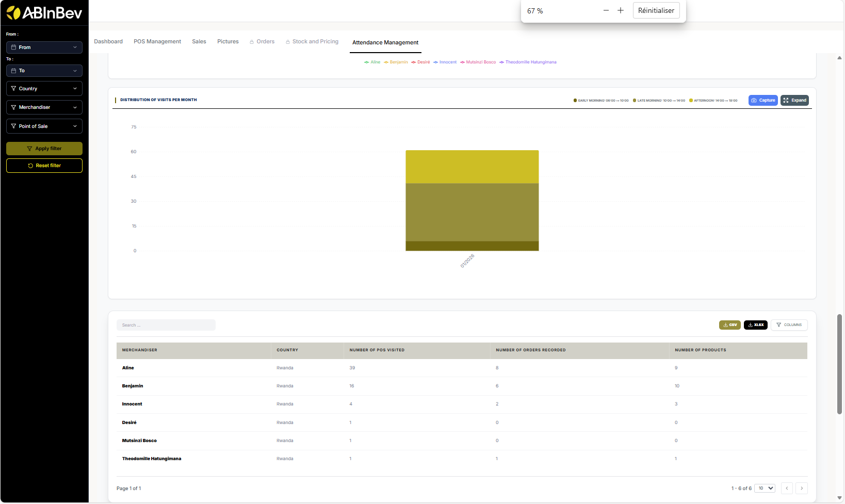Download table as XLSX
Screen dimensions: 845x504
tap(755, 325)
